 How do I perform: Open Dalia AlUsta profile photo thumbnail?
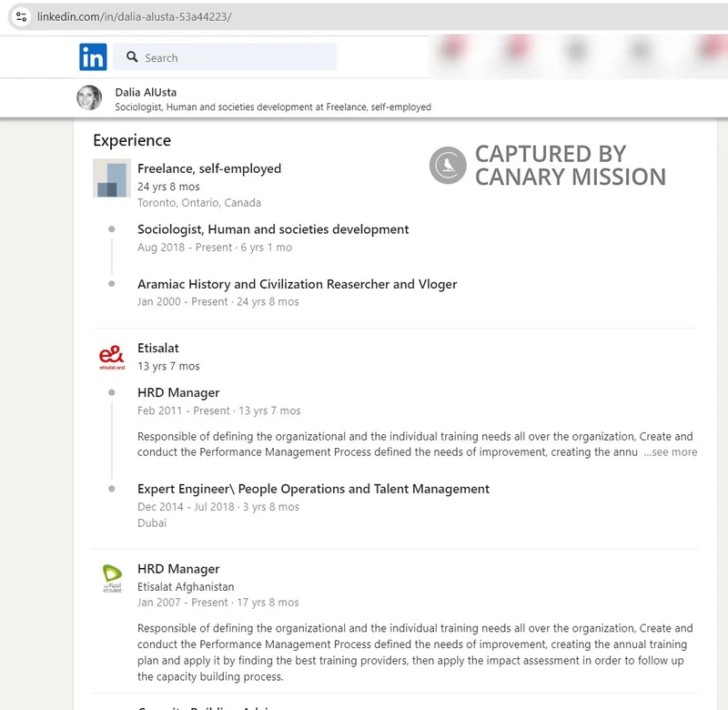tap(89, 97)
